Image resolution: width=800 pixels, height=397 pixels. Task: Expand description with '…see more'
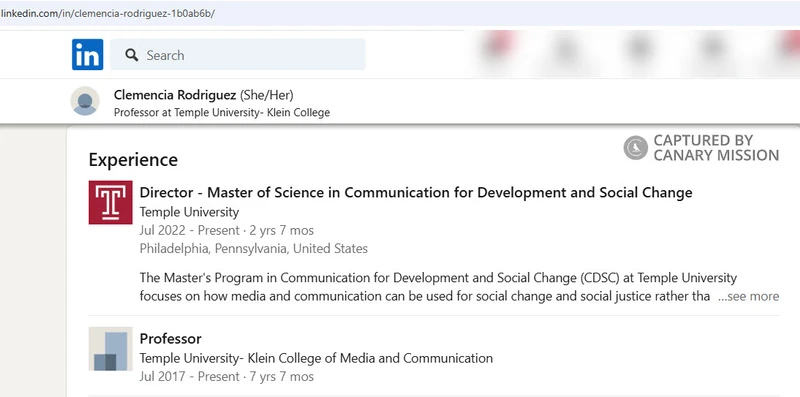tap(748, 296)
